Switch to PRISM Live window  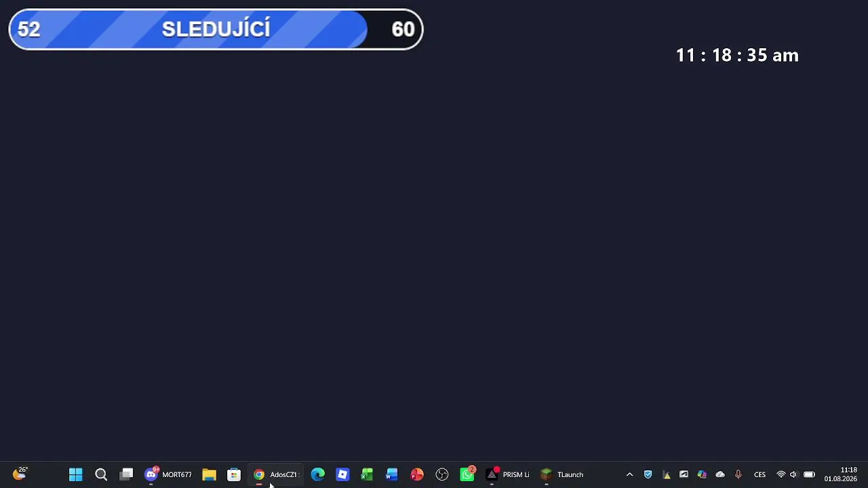(508, 474)
